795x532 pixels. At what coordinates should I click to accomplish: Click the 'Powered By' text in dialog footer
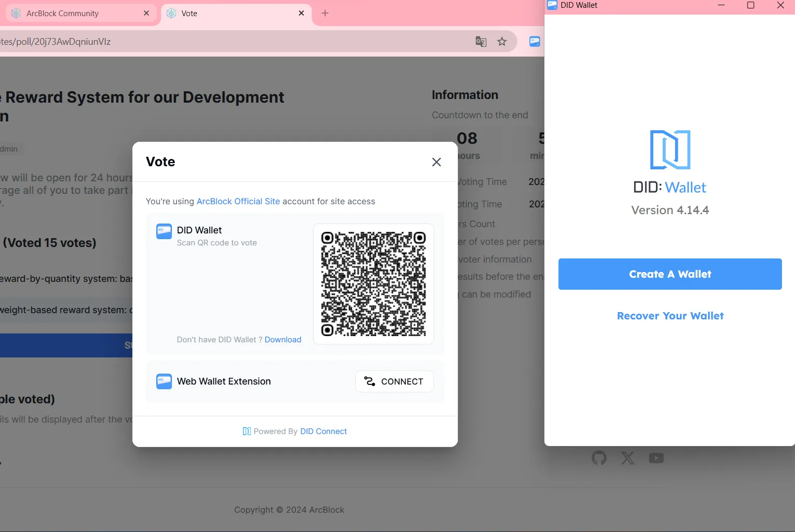click(x=276, y=431)
